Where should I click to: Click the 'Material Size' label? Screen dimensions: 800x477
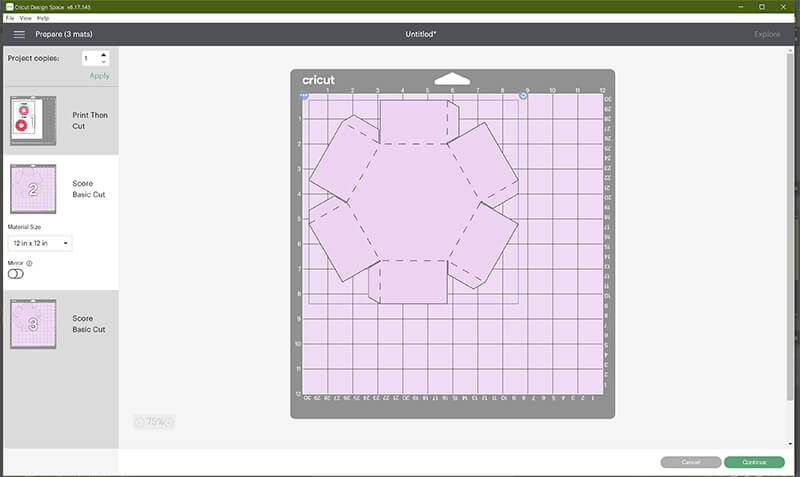24,227
